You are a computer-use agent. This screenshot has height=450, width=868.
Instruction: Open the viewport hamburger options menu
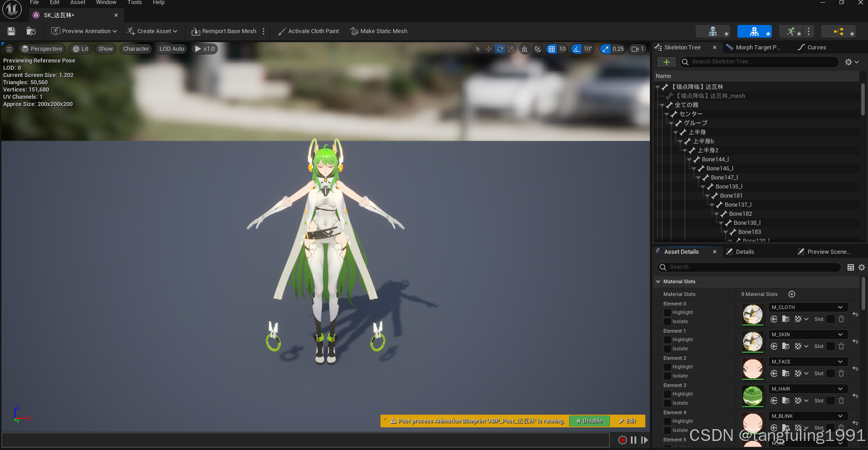(9, 49)
